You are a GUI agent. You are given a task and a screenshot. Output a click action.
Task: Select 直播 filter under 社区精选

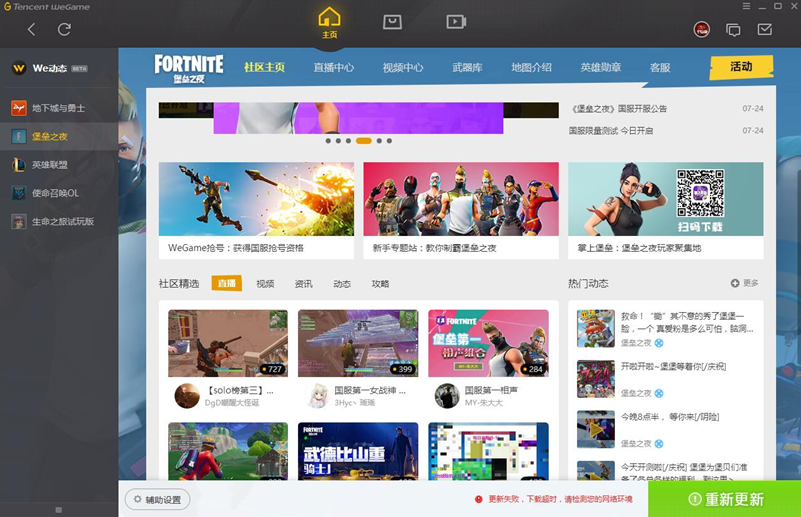[x=227, y=284]
